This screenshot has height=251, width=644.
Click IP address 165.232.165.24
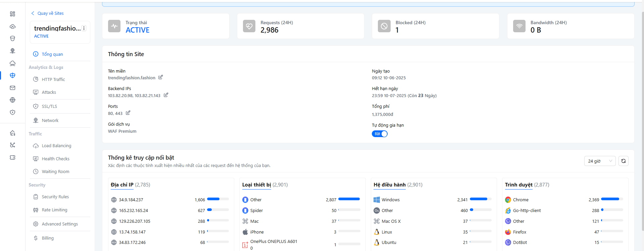tap(134, 210)
